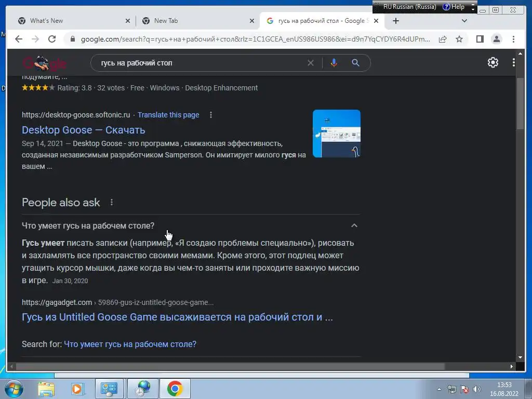Bookmark this page with the star icon
The width and height of the screenshot is (532, 399).
pyautogui.click(x=459, y=39)
